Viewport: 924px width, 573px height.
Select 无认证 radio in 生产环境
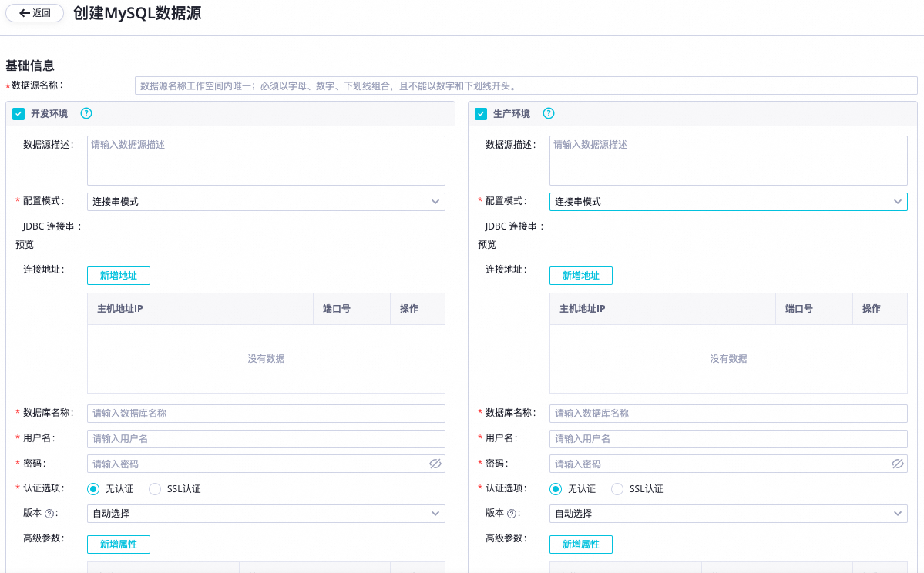555,489
